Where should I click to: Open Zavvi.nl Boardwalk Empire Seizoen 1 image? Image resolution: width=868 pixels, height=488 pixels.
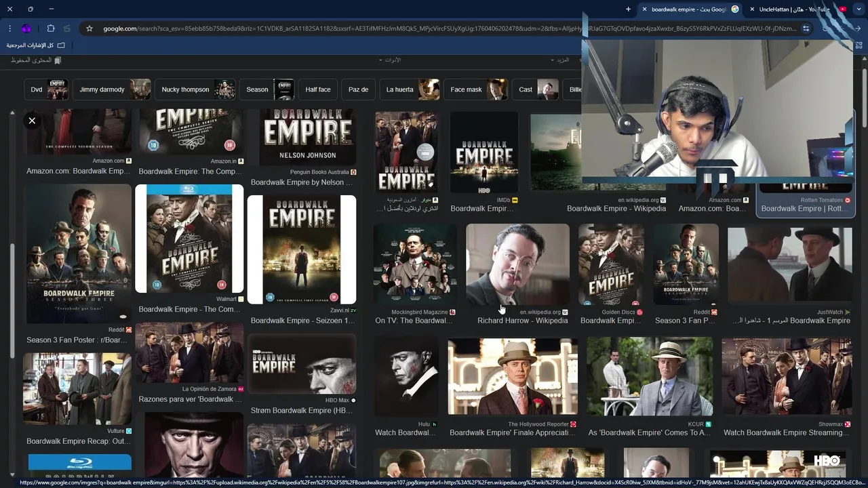(x=302, y=249)
